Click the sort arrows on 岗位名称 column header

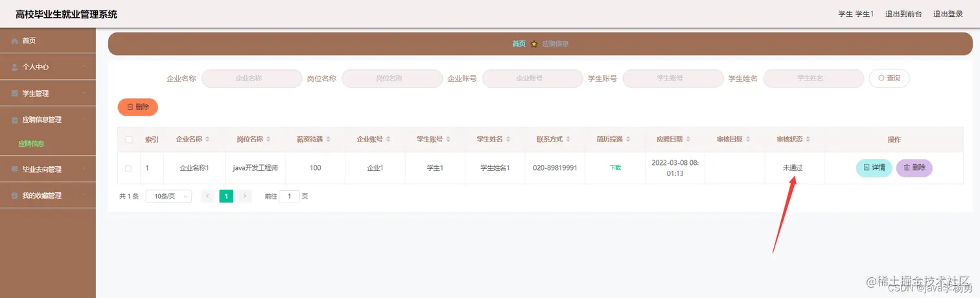(268, 140)
